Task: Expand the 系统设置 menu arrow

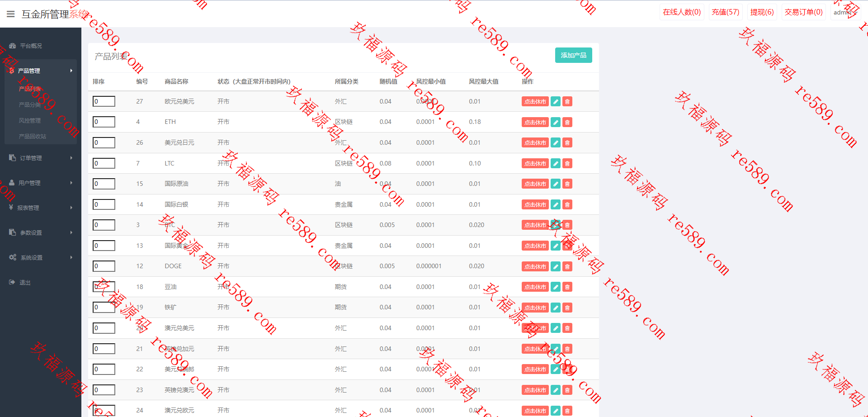Action: click(x=71, y=257)
